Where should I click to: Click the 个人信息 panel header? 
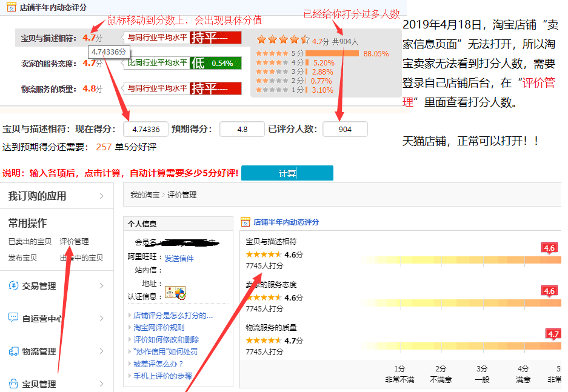[178, 224]
